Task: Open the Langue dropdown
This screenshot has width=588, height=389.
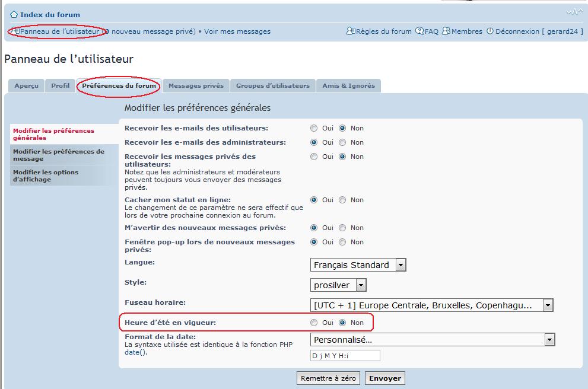Action: click(358, 265)
